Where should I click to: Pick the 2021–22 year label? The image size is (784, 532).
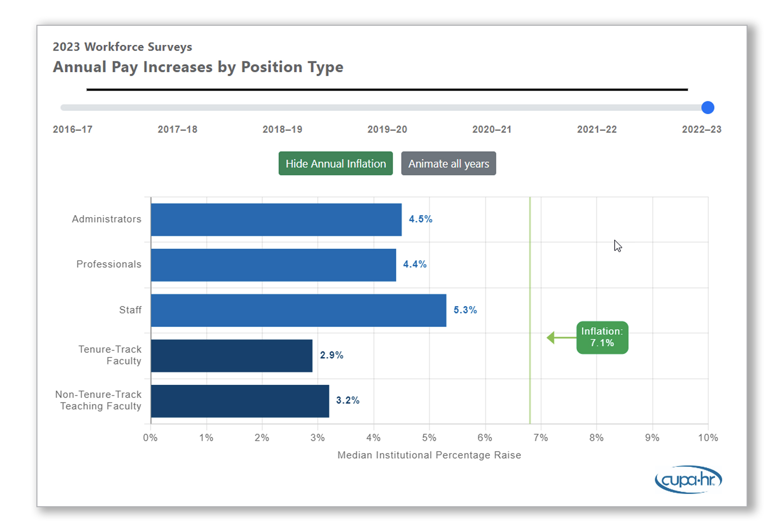pyautogui.click(x=597, y=129)
